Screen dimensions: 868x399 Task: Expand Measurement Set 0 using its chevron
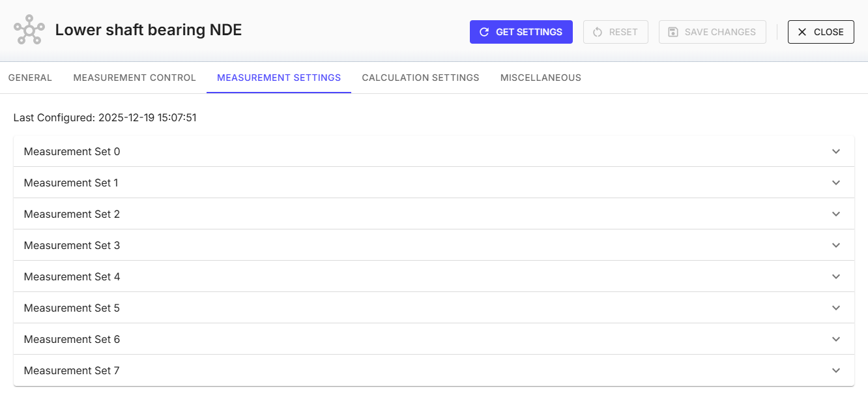(x=836, y=151)
